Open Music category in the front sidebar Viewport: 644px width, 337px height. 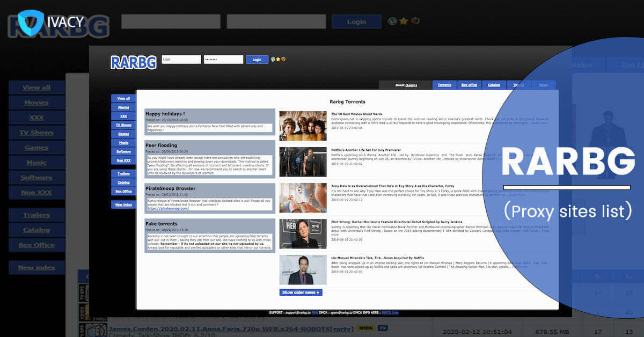point(123,143)
